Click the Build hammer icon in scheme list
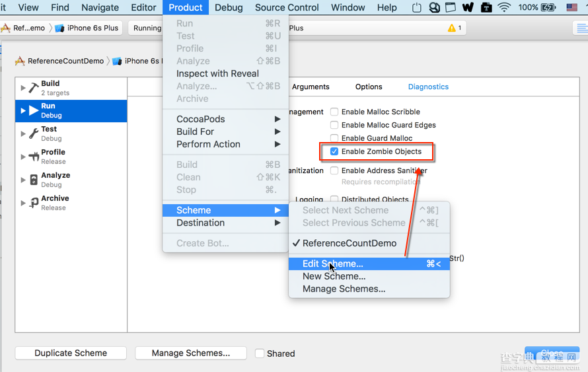The width and height of the screenshot is (588, 372). click(34, 88)
